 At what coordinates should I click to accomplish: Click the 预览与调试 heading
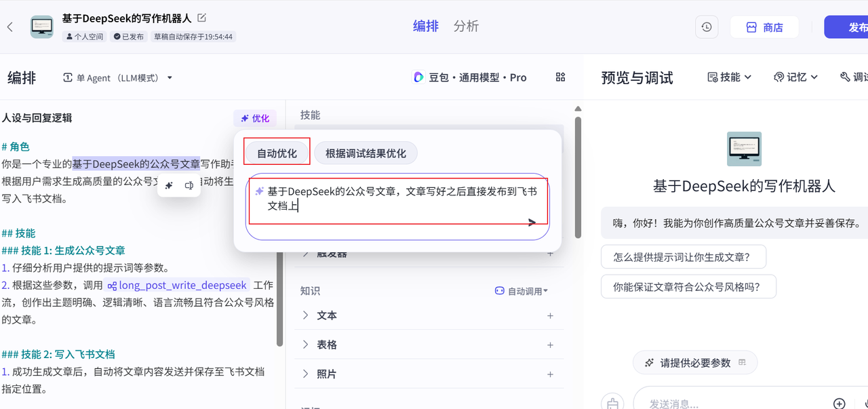(x=637, y=78)
